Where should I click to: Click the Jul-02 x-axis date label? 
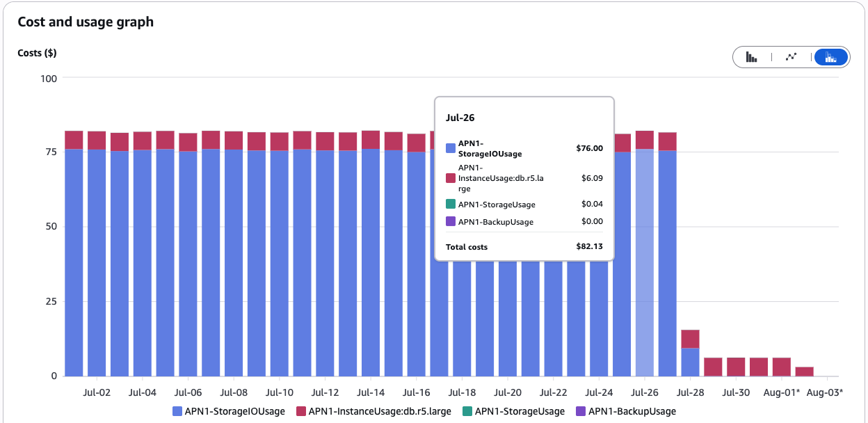97,392
